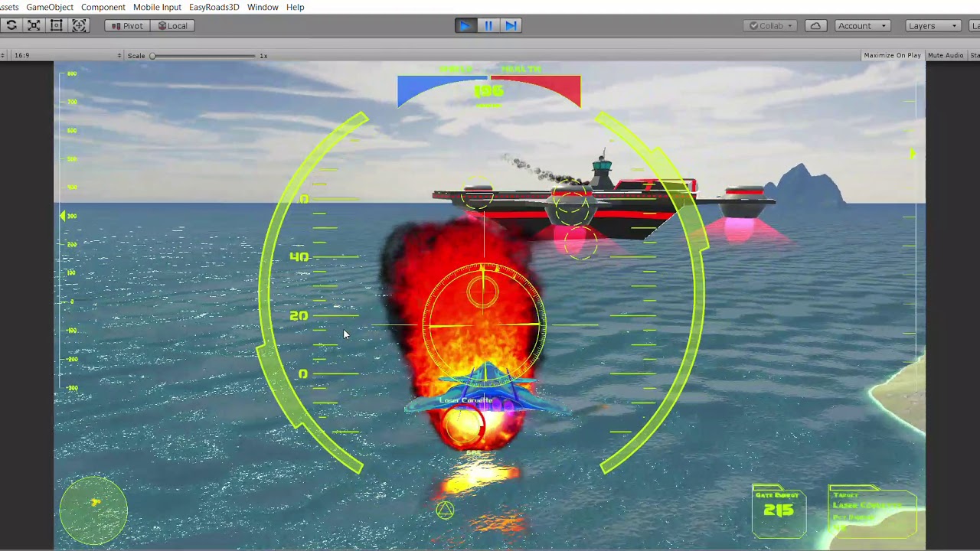
Task: Step forward one frame
Action: point(511,25)
